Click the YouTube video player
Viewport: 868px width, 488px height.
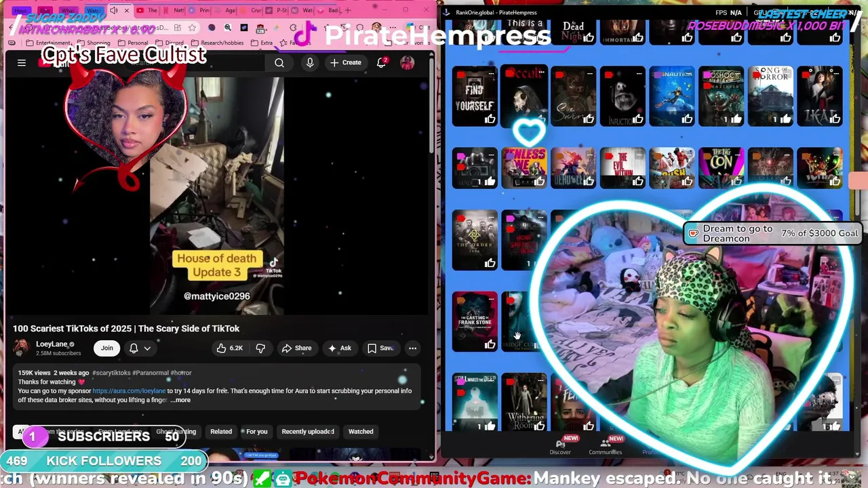pos(217,197)
